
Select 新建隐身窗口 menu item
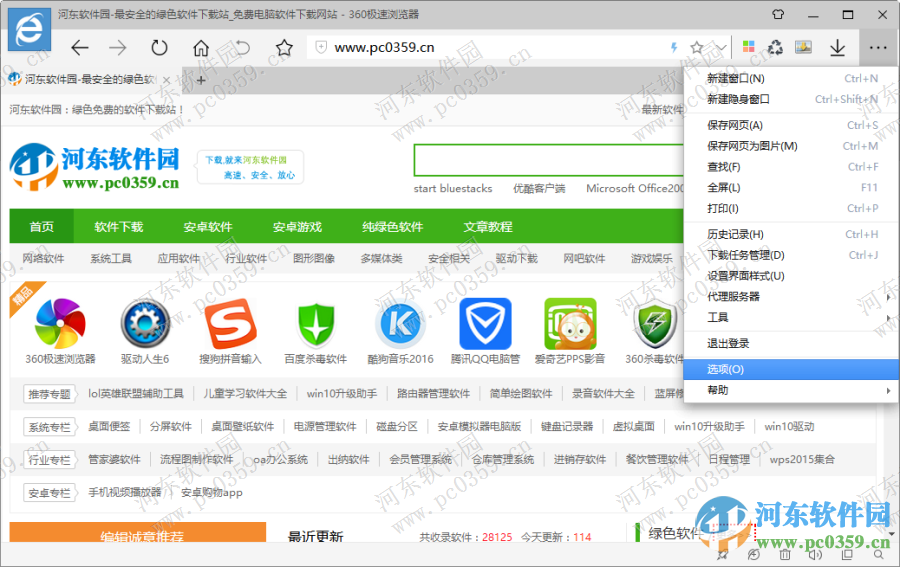[791, 99]
